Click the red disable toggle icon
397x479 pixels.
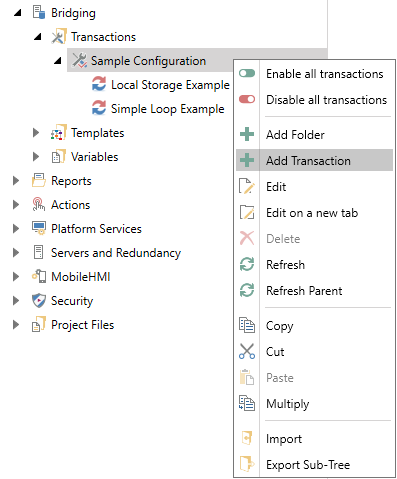click(x=247, y=99)
